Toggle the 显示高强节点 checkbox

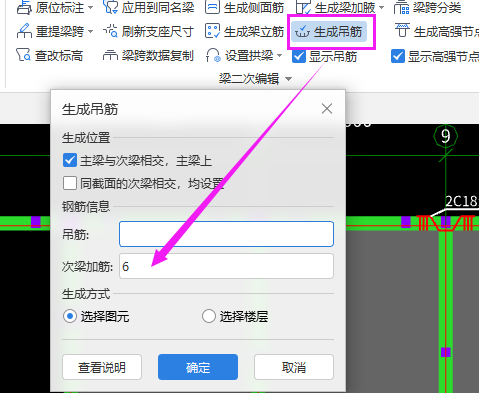coord(398,56)
